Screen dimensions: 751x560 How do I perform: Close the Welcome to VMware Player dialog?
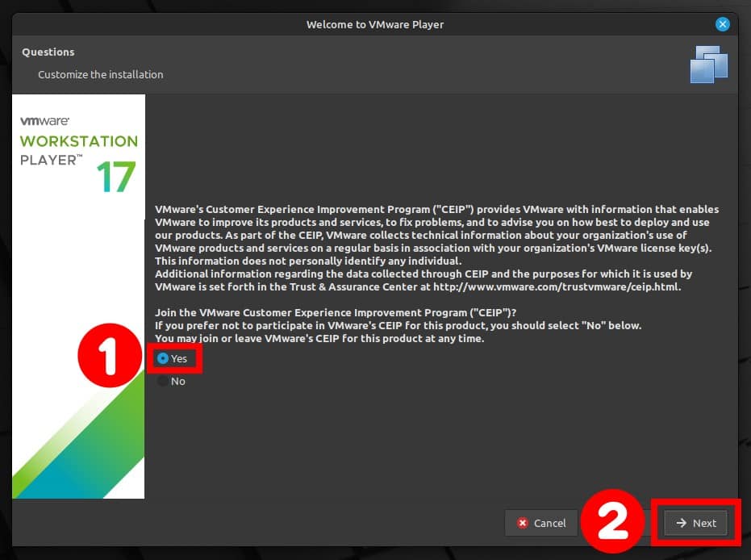click(722, 24)
